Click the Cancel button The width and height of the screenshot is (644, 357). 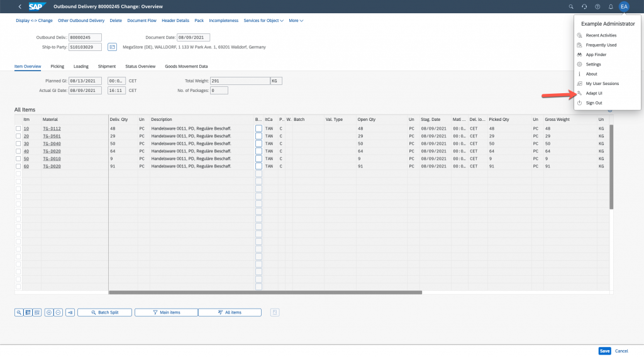coord(621,351)
